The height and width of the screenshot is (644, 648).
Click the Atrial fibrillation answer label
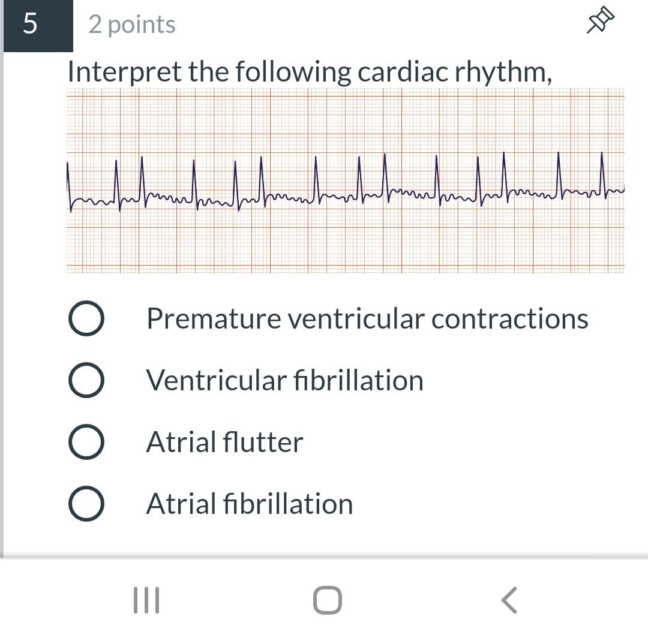click(x=250, y=504)
